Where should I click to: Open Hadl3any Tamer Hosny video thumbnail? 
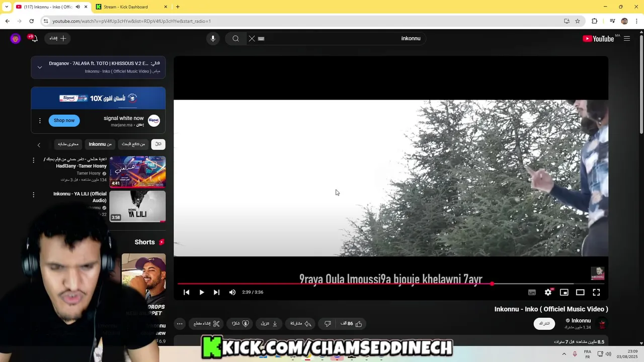pyautogui.click(x=137, y=172)
